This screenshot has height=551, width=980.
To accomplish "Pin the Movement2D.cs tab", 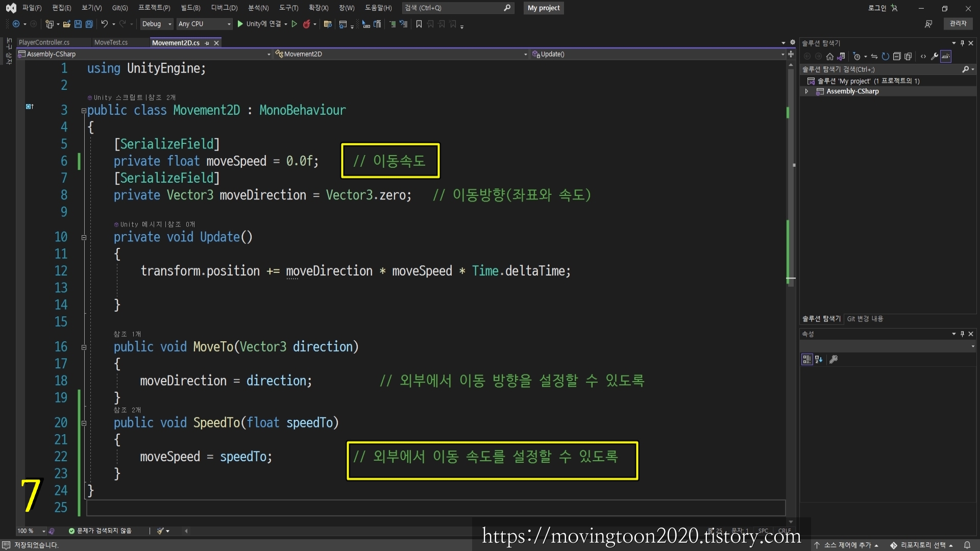I will [x=207, y=43].
